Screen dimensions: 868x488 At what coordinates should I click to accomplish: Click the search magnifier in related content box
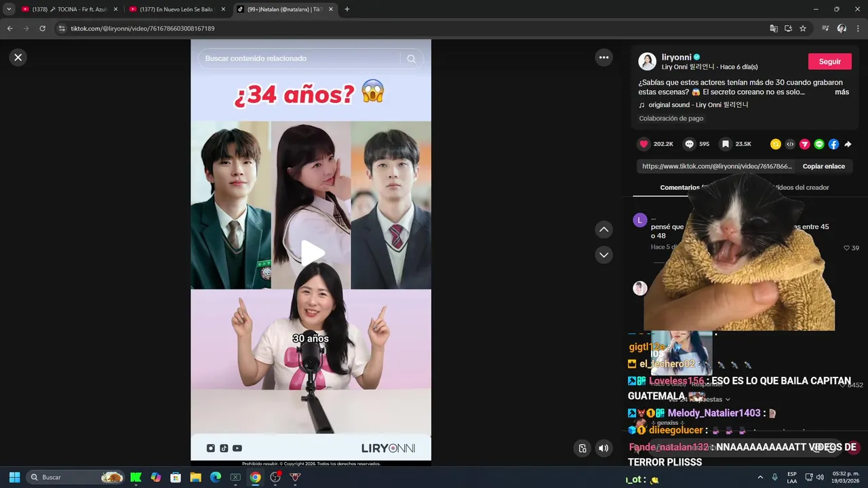[x=411, y=58]
